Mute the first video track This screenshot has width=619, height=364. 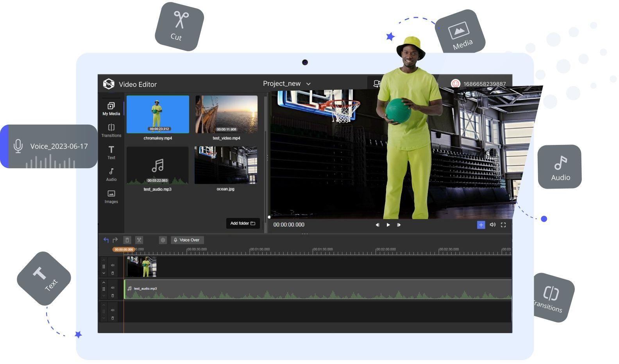pyautogui.click(x=113, y=266)
